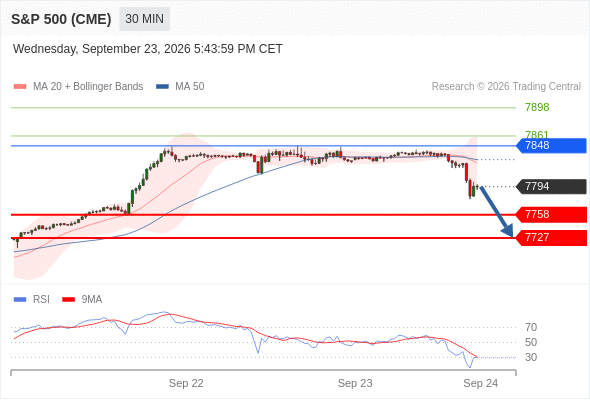Screen dimensions: 590x400
Task: Toggle the RSI legend entry
Action: point(32,300)
